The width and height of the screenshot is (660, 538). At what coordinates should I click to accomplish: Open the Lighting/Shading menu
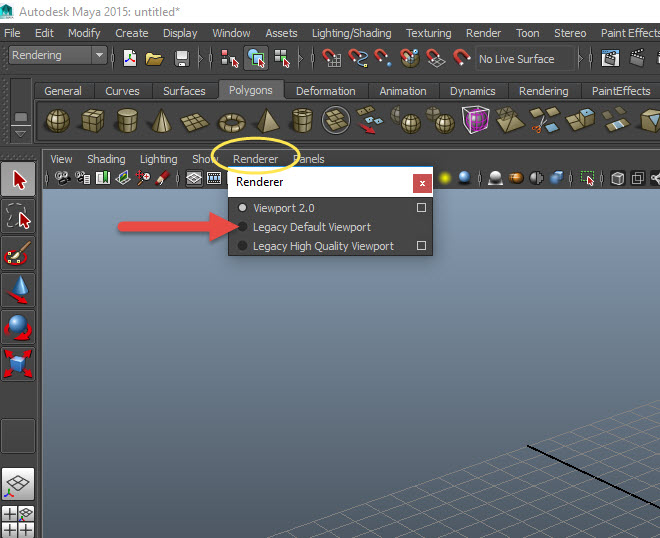(x=351, y=33)
